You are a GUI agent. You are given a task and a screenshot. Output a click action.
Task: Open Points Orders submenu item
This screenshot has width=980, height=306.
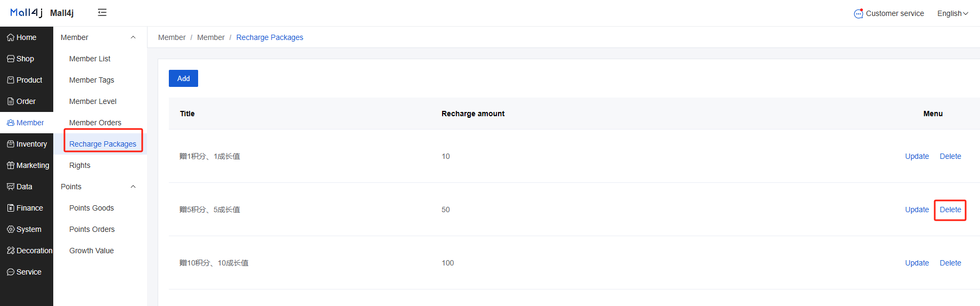click(x=92, y=229)
